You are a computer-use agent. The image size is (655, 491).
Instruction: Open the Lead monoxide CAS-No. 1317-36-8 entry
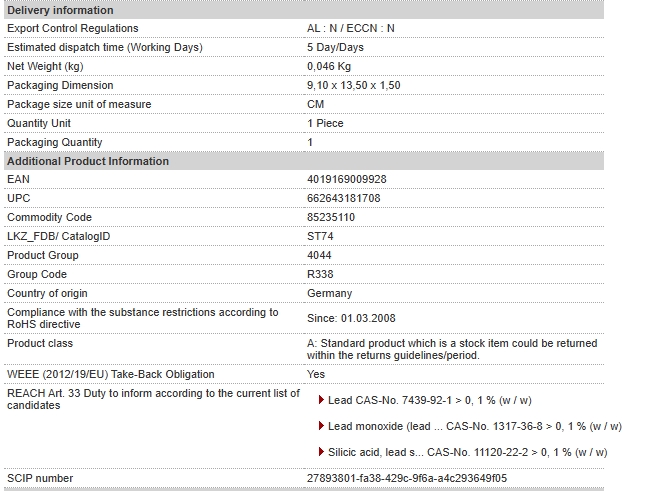point(475,426)
